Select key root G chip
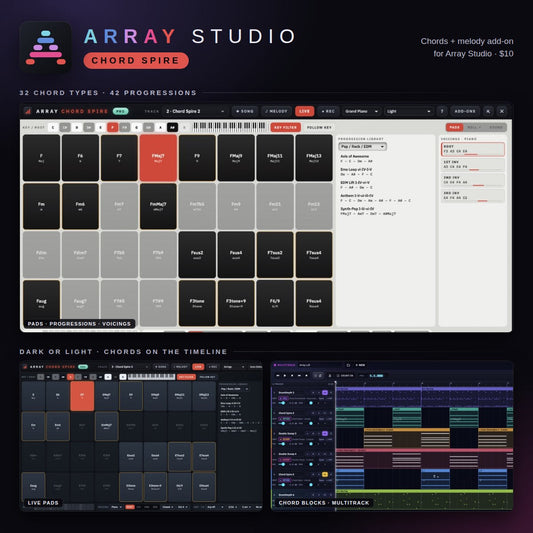The image size is (533, 533). (136, 127)
